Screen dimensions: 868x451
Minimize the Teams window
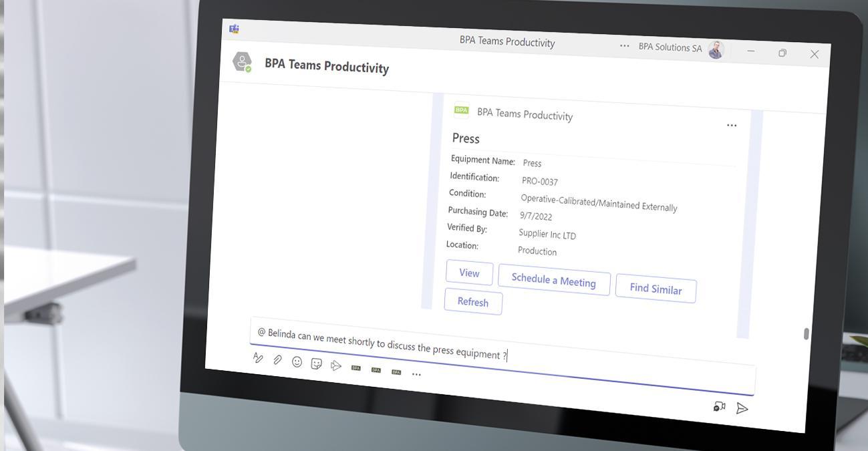coord(750,51)
